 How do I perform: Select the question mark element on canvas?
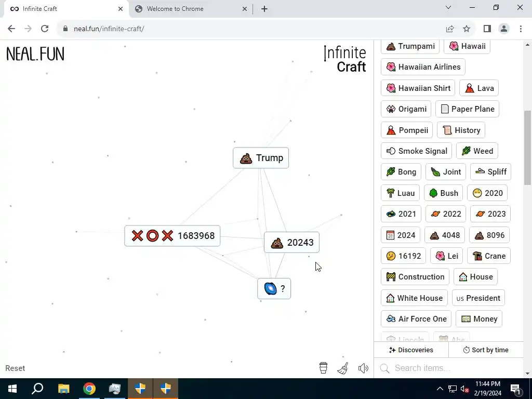pos(274,289)
